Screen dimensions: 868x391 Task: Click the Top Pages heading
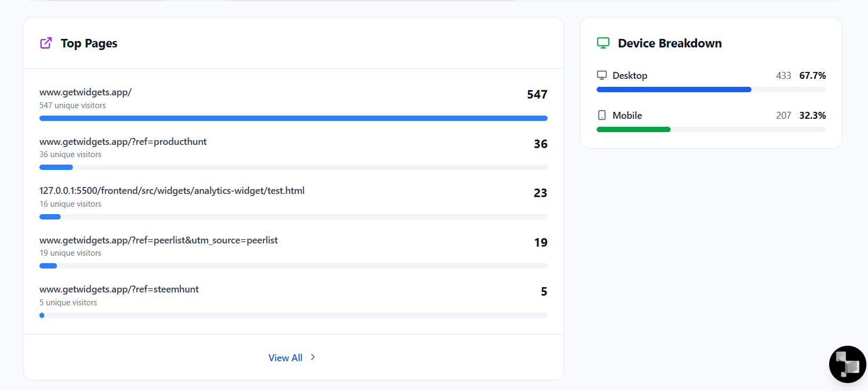pyautogui.click(x=89, y=43)
